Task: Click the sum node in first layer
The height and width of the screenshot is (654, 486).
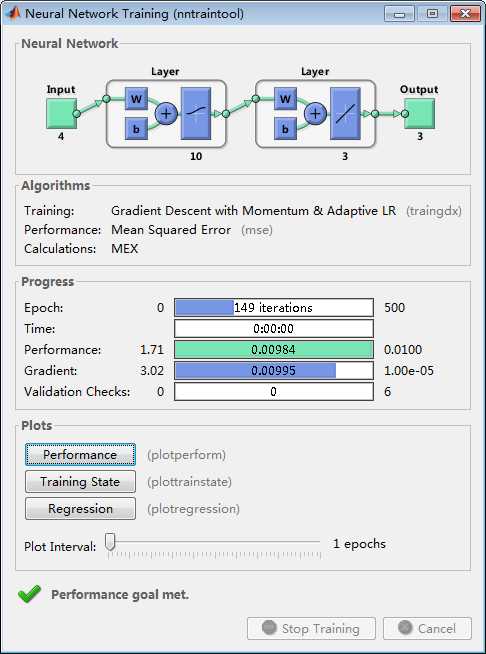Action: coord(166,113)
